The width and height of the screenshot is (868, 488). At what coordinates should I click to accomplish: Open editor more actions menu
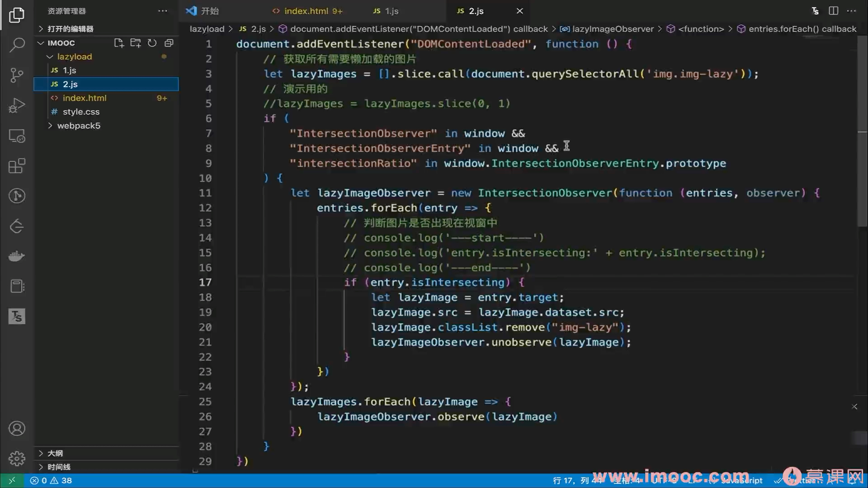pos(852,11)
